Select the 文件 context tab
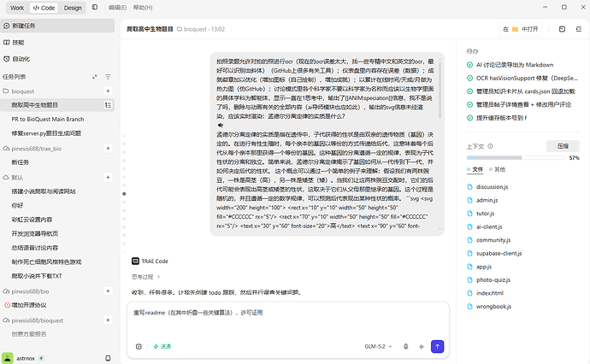Viewport: 590px width, 364px height. click(x=475, y=169)
